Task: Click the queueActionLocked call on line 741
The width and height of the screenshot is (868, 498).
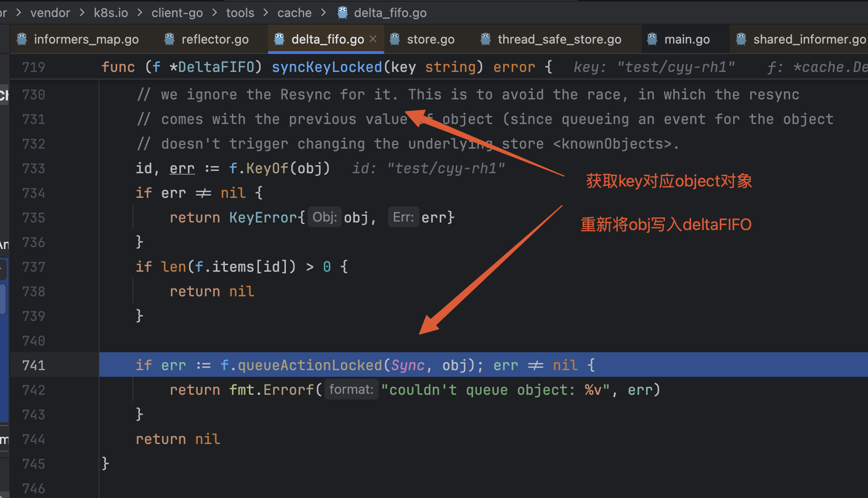Action: [x=310, y=365]
